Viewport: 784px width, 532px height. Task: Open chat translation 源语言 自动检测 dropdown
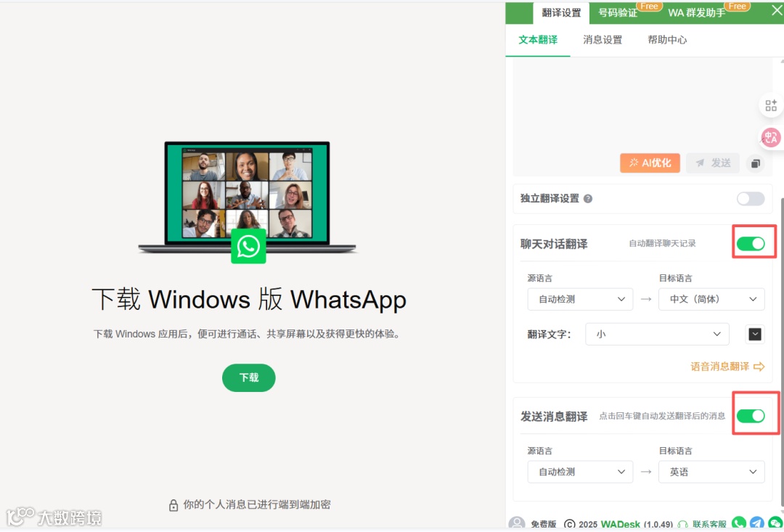tap(581, 299)
